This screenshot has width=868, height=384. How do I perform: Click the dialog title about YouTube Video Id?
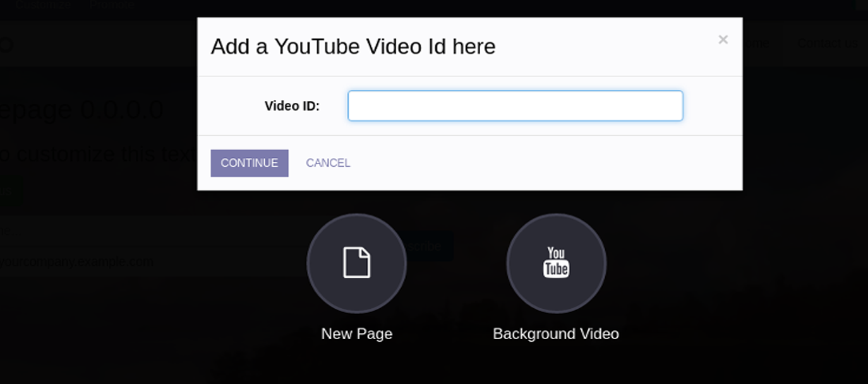tap(353, 47)
